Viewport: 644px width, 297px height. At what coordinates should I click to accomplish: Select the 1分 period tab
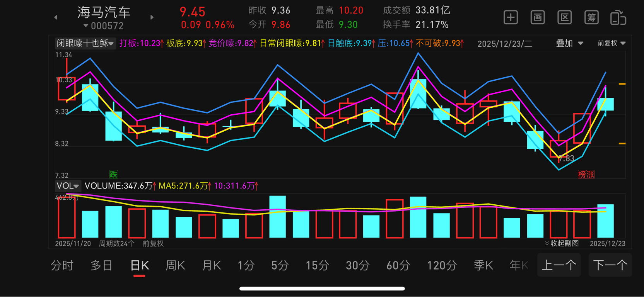coord(246,266)
